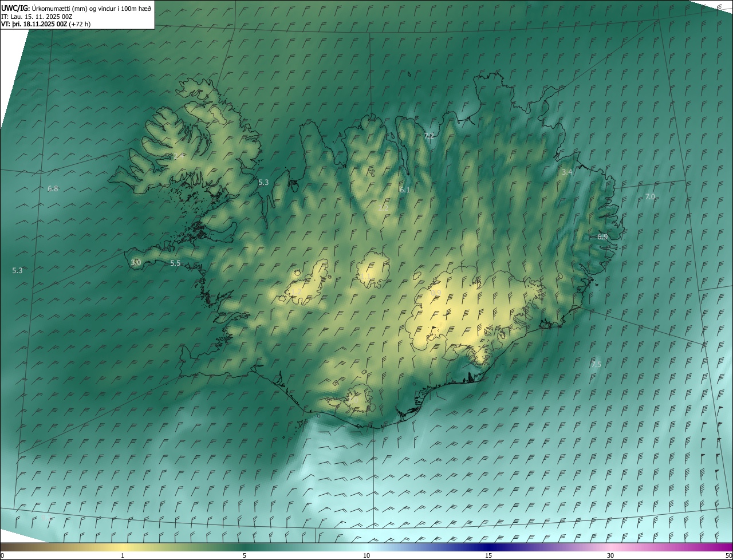Click the colorbar's 1 tick label

point(123,555)
